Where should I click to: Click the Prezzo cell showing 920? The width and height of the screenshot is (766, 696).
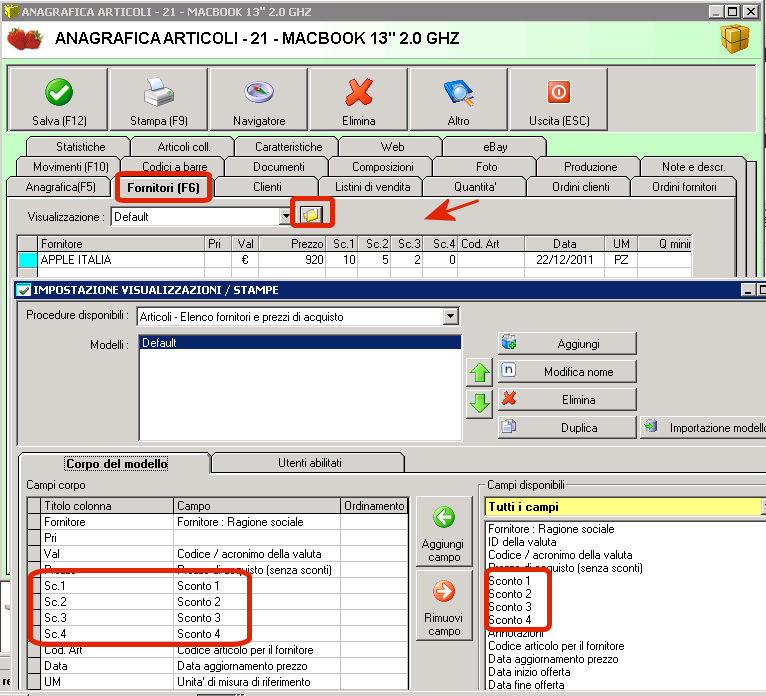[292, 260]
